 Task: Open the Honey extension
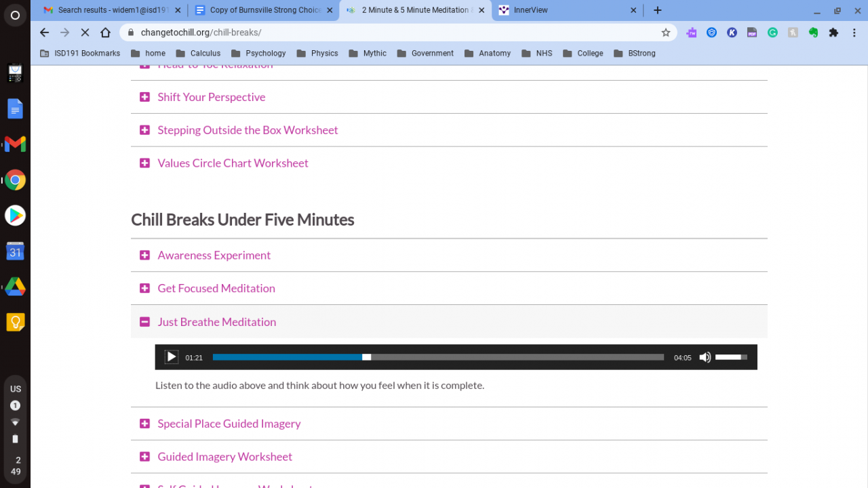[793, 33]
